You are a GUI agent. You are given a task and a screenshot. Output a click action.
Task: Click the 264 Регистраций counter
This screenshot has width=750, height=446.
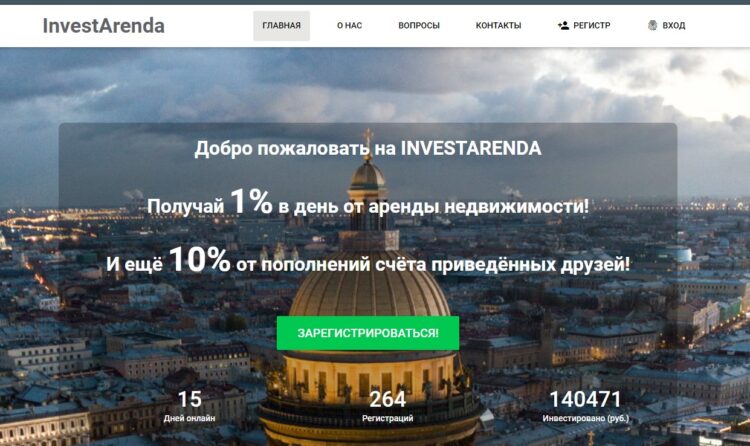[x=387, y=406]
